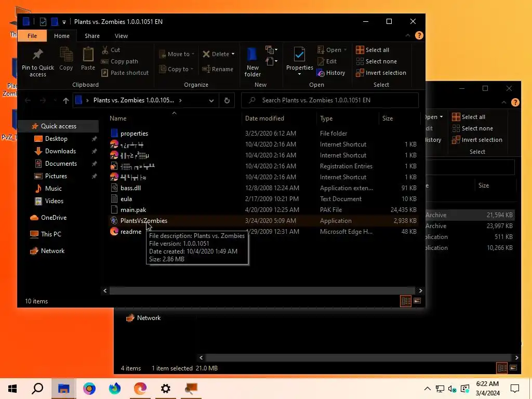Click Select none in front window
532x399 pixels.
click(376, 61)
